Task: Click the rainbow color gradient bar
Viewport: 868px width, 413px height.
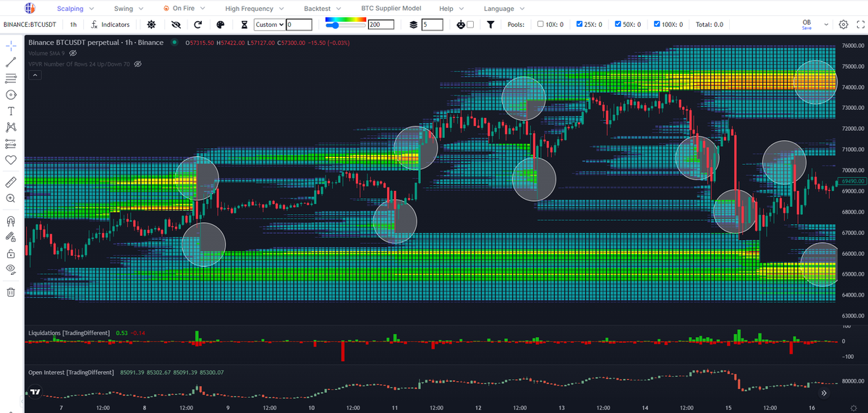Action: 346,18
